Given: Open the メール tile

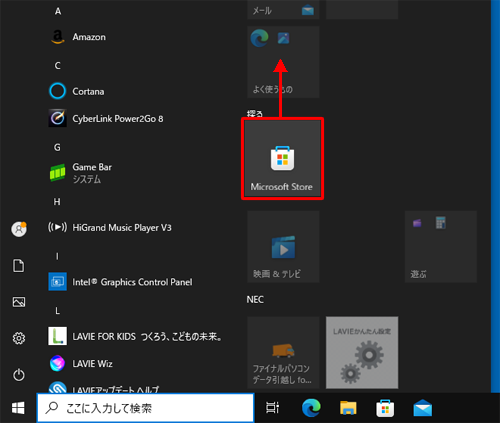Looking at the screenshot, I should tap(283, 10).
